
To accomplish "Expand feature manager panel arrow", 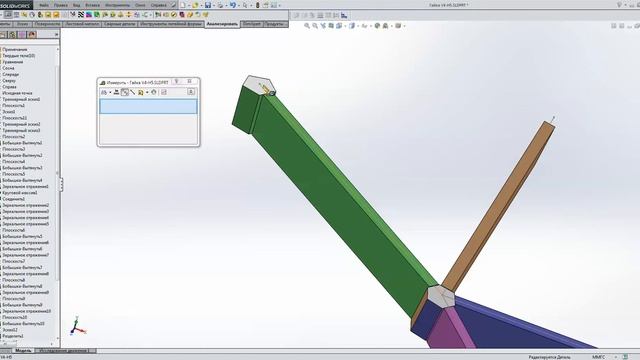I will [56, 35].
